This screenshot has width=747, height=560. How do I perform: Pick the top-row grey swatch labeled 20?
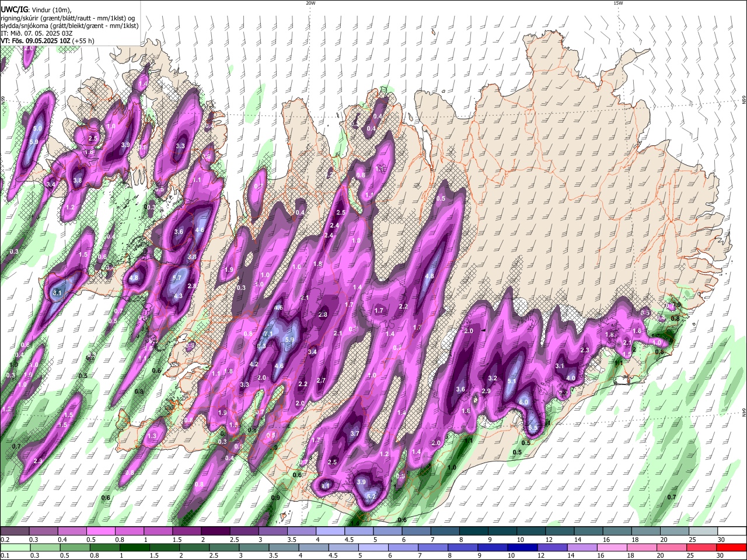[x=675, y=531]
